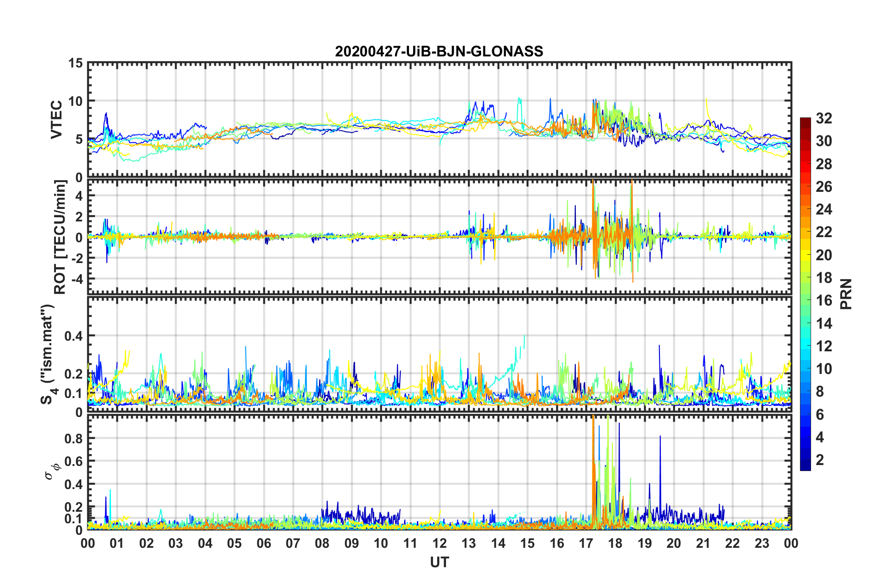Click the UT x-axis label
879x588 pixels.
point(439,562)
